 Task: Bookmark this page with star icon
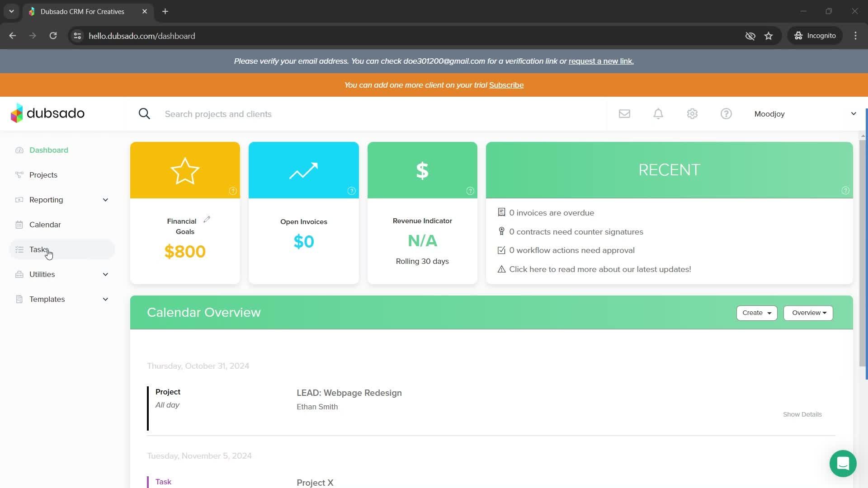769,36
